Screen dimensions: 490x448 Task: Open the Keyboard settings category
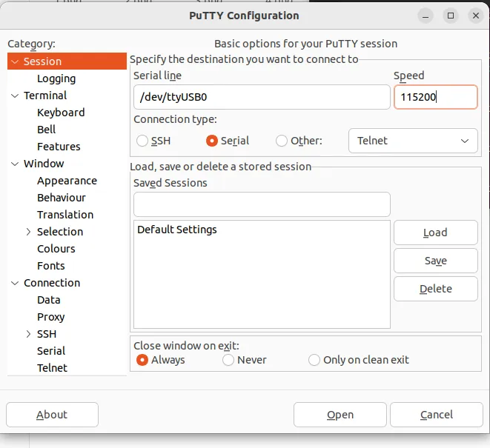click(61, 113)
